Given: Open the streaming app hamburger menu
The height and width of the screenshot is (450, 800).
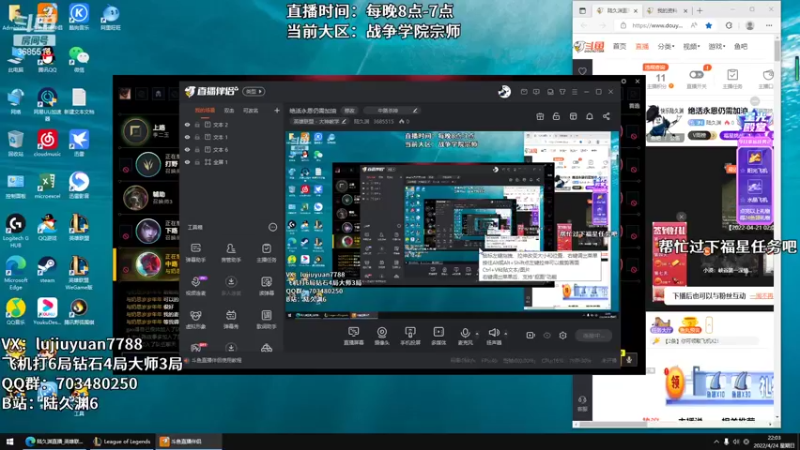Looking at the screenshot, I should [574, 92].
